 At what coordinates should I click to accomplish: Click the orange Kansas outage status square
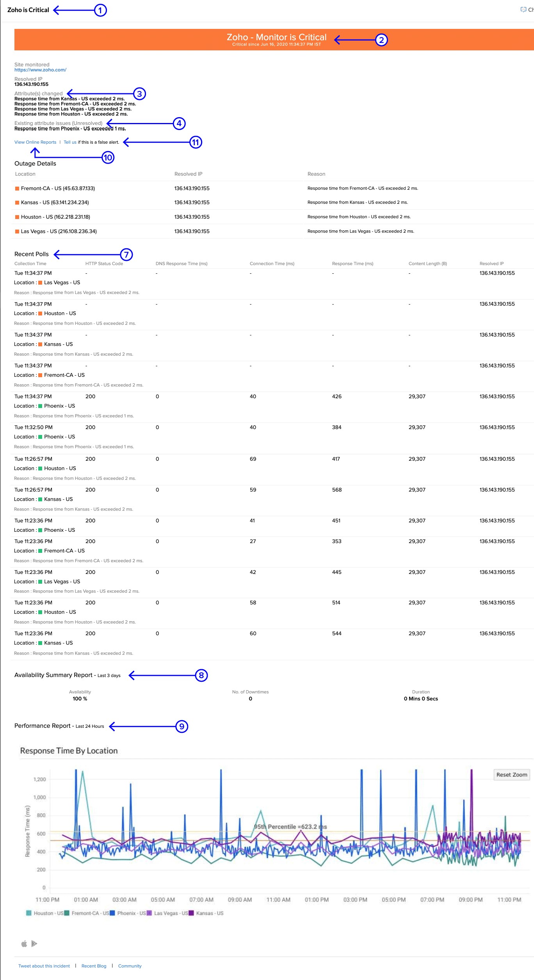(17, 203)
